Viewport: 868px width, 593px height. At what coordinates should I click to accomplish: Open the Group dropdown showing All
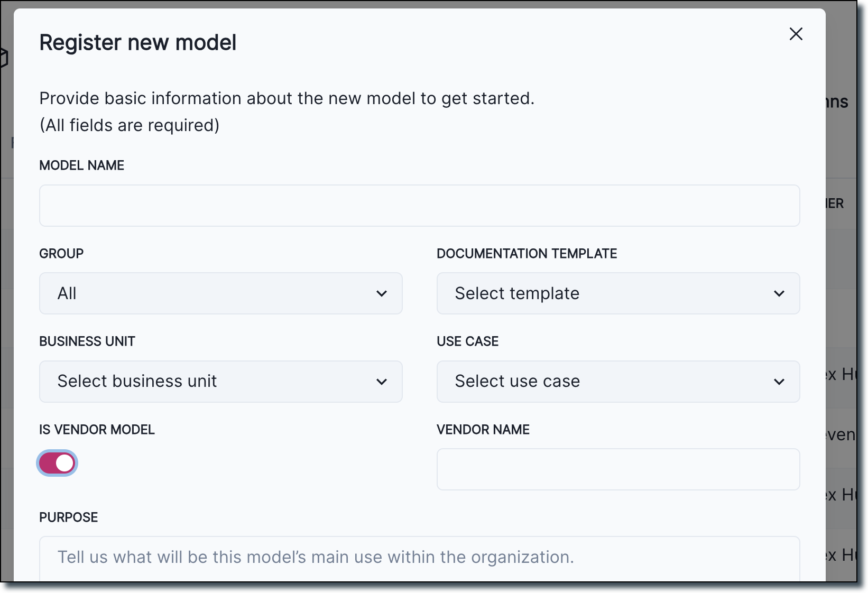[220, 293]
